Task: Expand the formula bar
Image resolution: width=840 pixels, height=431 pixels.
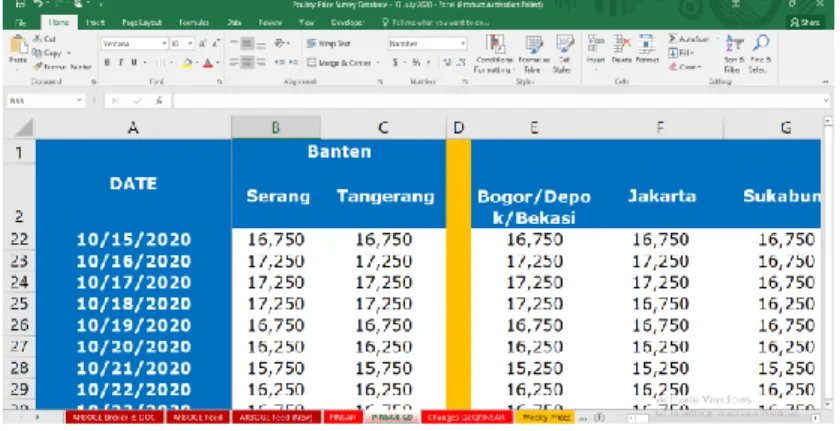Action: click(826, 100)
